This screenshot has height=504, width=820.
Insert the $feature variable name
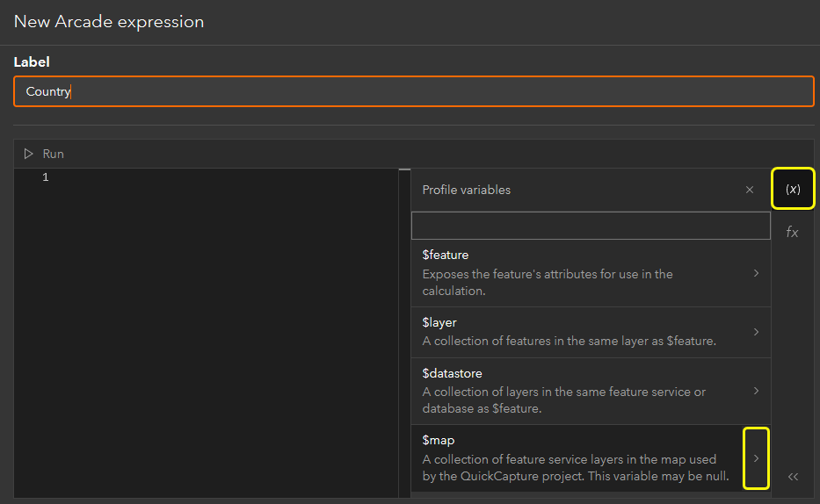446,255
